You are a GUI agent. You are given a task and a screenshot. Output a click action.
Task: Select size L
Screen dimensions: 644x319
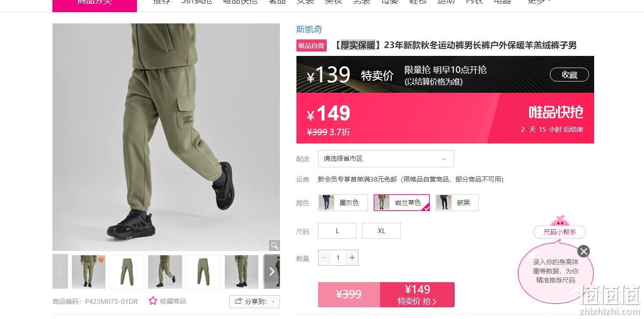337,231
